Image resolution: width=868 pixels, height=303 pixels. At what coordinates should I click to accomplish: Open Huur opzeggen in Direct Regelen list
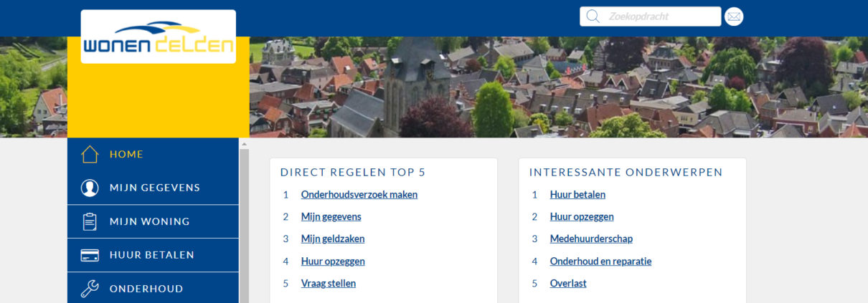333,261
